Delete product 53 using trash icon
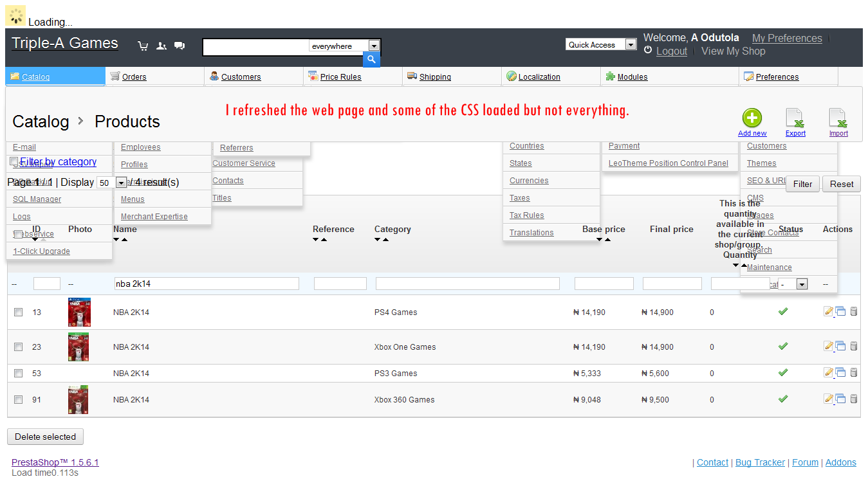This screenshot has width=868, height=488. click(x=854, y=372)
